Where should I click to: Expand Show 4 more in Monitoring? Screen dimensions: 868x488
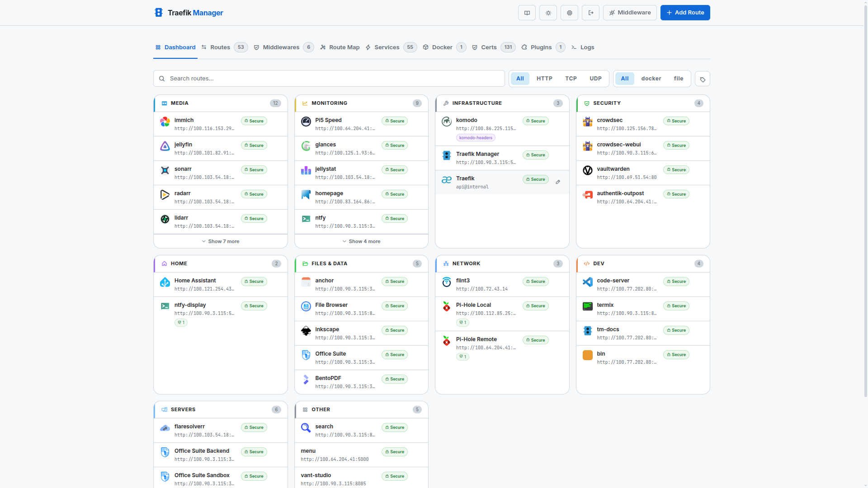coord(361,241)
